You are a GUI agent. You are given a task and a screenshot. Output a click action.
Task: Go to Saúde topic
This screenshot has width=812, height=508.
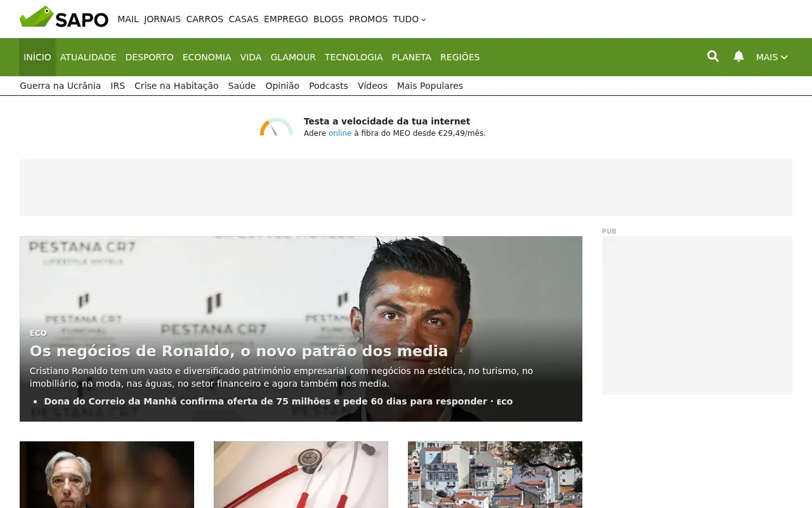tap(242, 86)
